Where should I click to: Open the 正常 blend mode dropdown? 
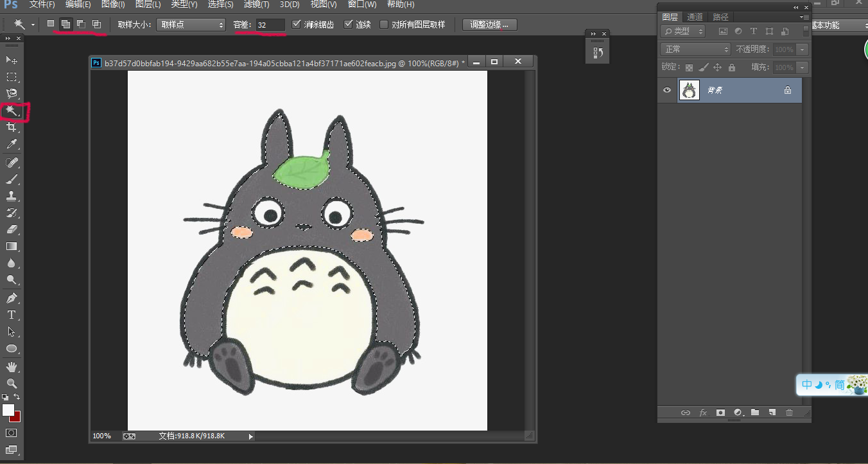[696, 49]
